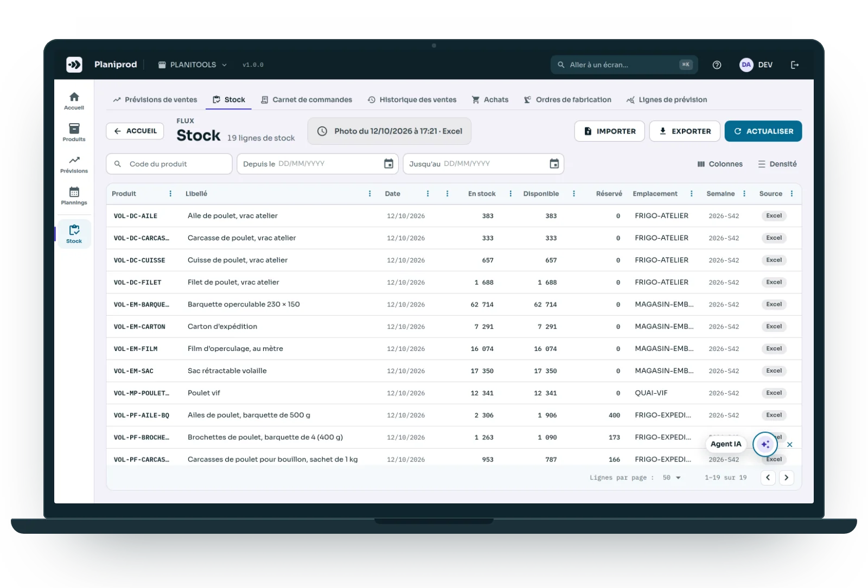
Task: Dismiss the Agent IA widget
Action: click(790, 444)
